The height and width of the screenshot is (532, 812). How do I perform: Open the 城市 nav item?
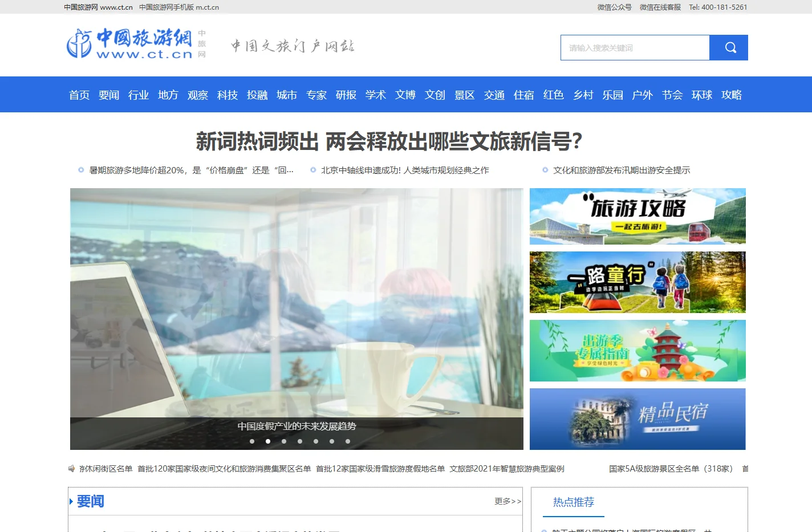pos(287,95)
